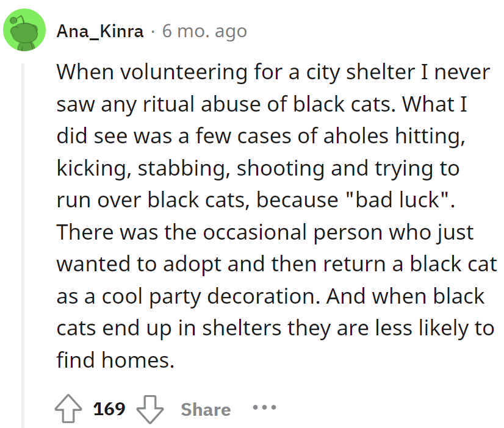Click the phrase "When volunteering" in the comment
The height and width of the screenshot is (428, 504).
[x=123, y=73]
